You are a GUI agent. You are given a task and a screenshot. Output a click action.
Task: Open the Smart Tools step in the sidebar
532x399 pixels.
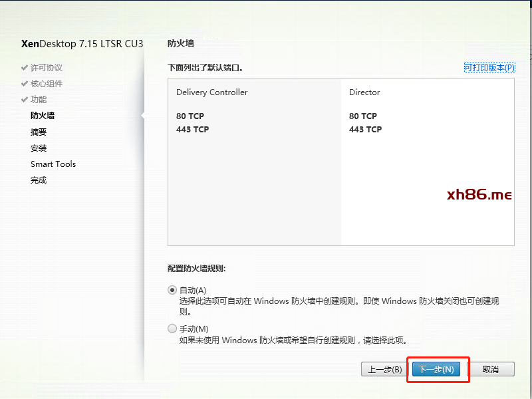pyautogui.click(x=53, y=164)
